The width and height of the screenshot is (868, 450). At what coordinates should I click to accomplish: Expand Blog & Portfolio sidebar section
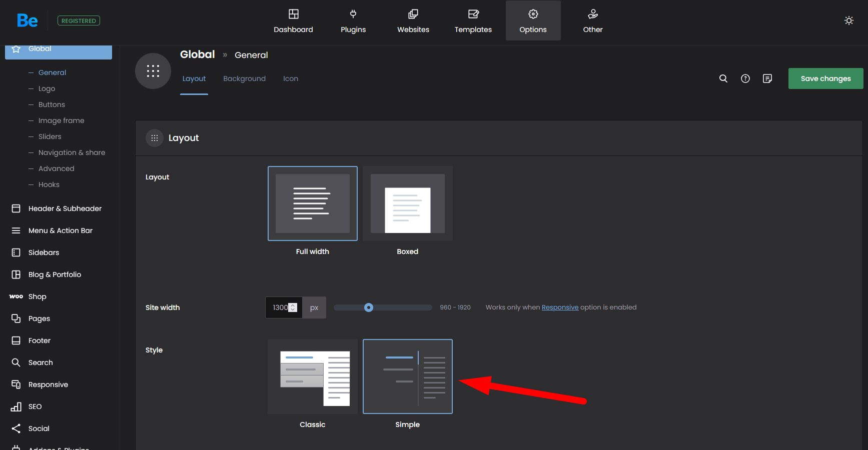[55, 274]
